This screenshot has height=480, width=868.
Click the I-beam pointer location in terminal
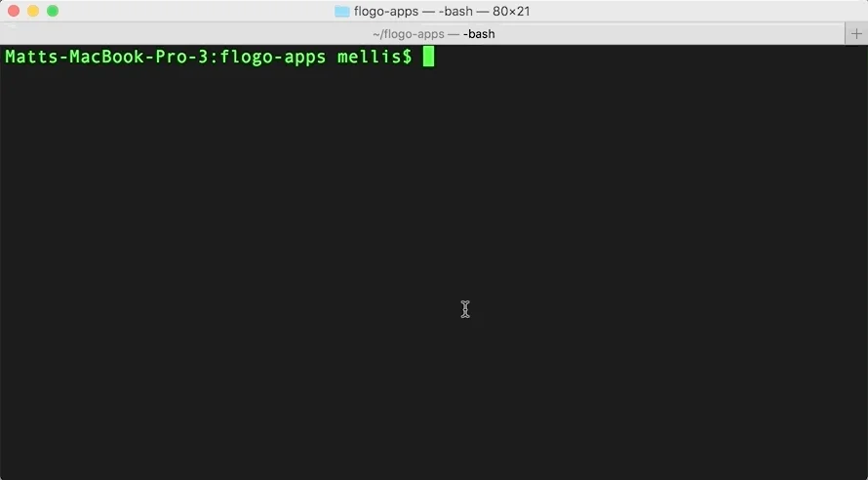click(x=465, y=309)
